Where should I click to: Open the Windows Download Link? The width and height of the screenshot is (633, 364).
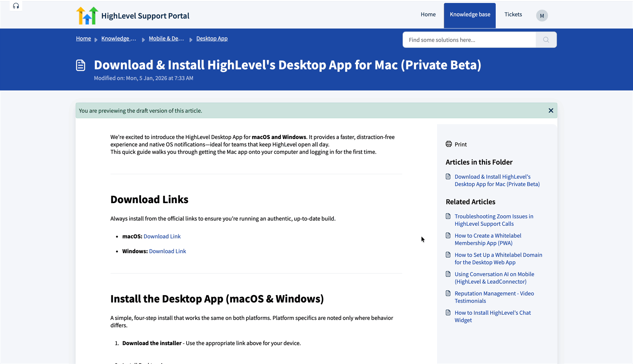click(x=168, y=251)
